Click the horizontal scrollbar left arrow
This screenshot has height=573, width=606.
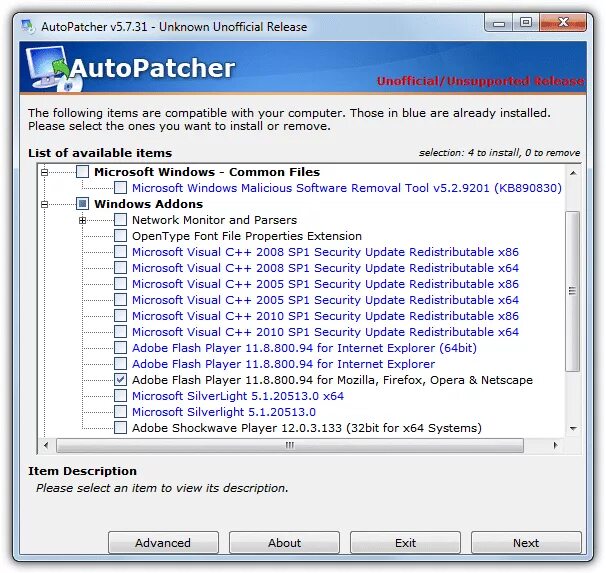pyautogui.click(x=46, y=445)
